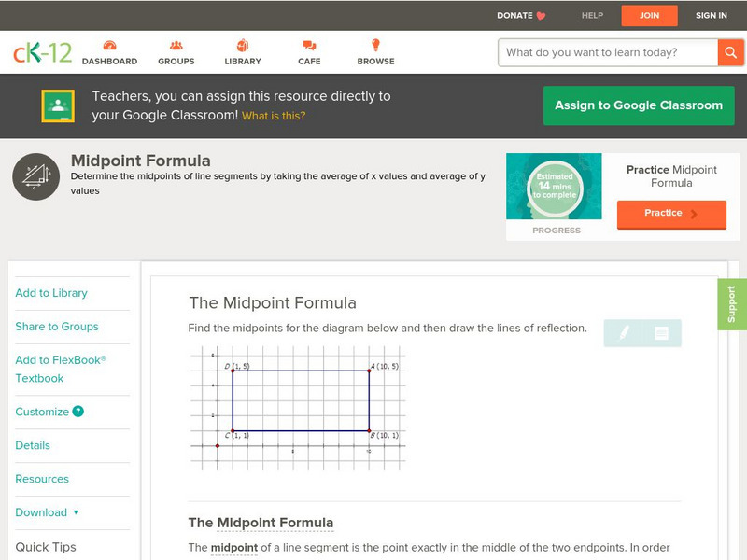Click the HELP link in top bar
This screenshot has height=560, width=747.
pos(592,16)
